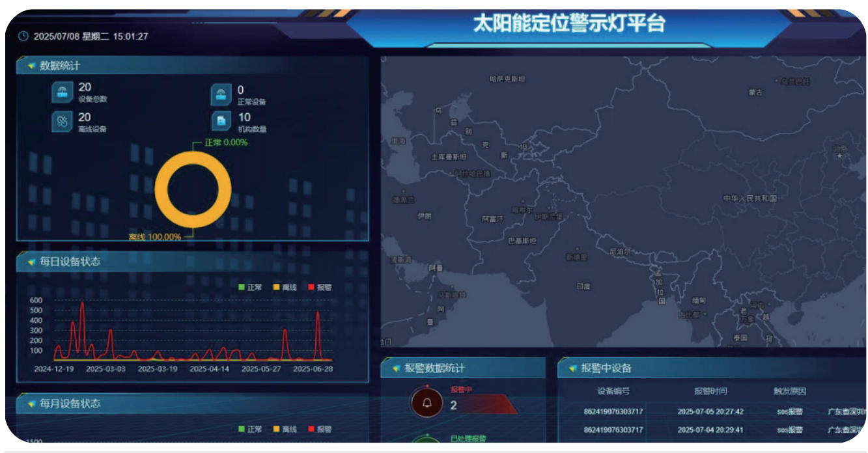868x453 pixels.
Task: Click 尼泊尔 label on the map
Action: tap(620, 251)
